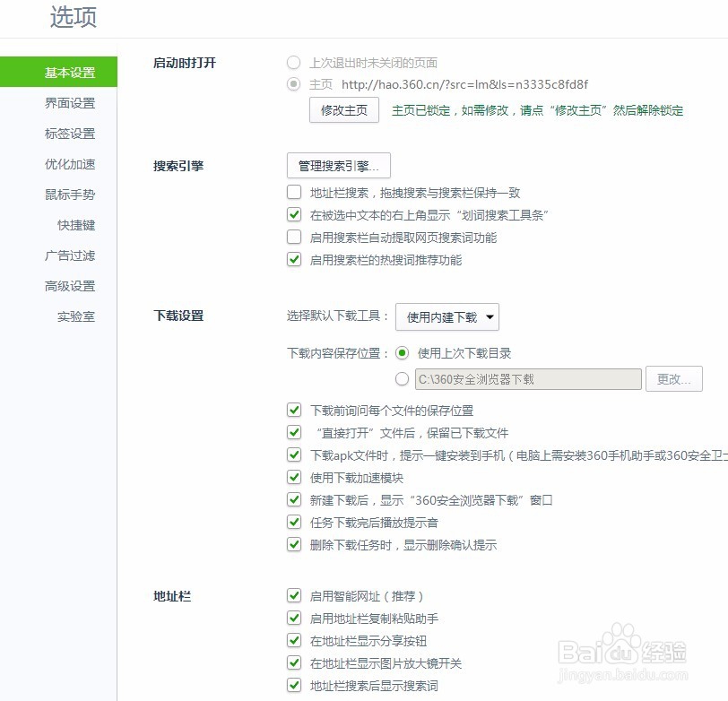The image size is (728, 701).
Task: Toggle 使用下载加速模块 checkbox
Action: (x=294, y=477)
